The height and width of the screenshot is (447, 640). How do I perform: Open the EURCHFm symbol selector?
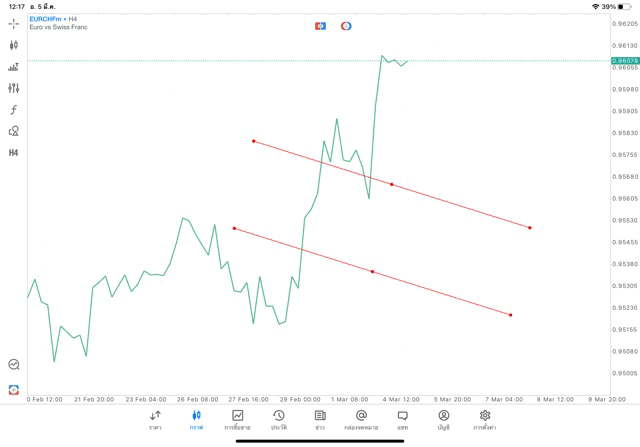(x=48, y=19)
